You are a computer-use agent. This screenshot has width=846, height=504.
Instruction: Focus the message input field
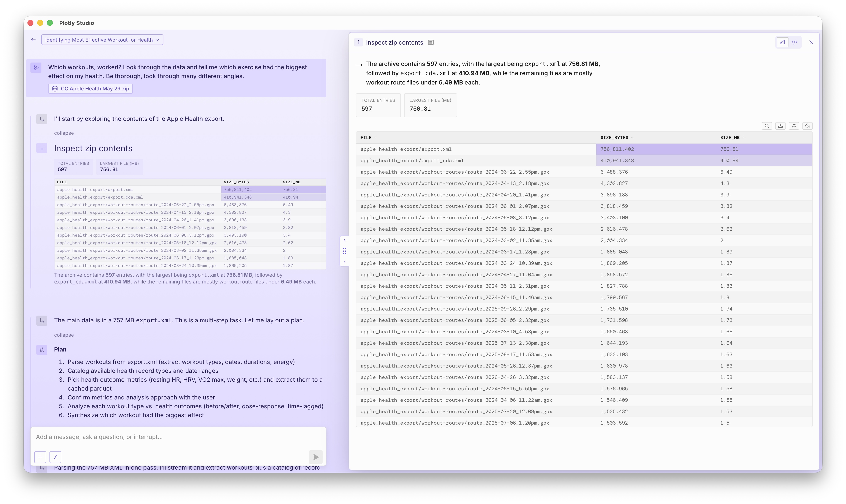[x=178, y=437]
